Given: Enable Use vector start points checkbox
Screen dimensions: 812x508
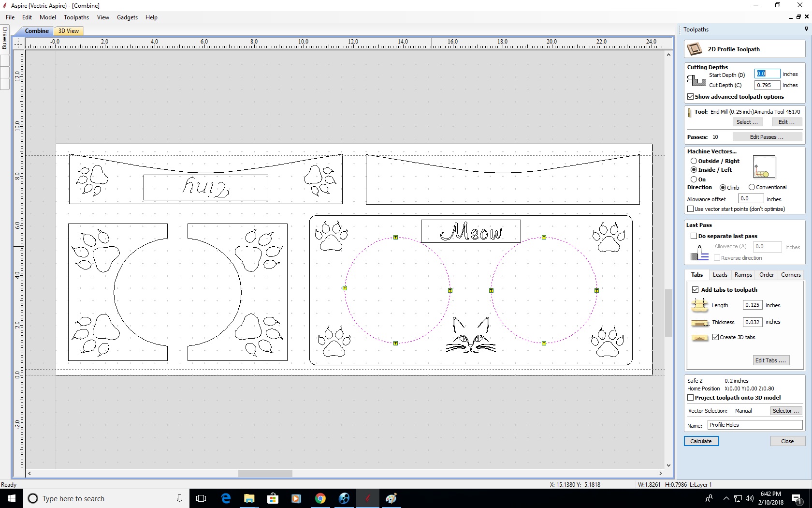Looking at the screenshot, I should [x=690, y=209].
